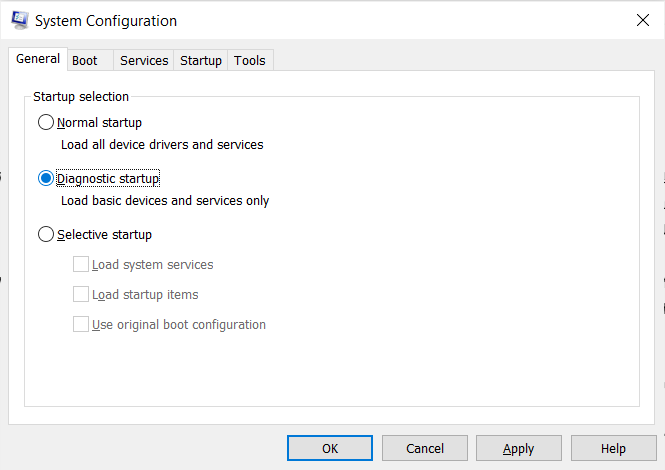Screen dimensions: 665x470
Task: Click the 'Load basic devices' description text
Action: pos(165,201)
